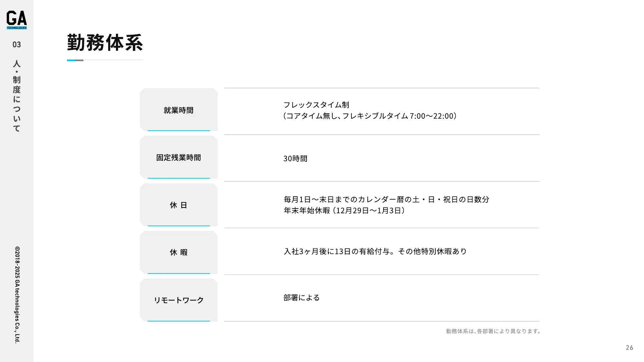Select the 固定残業時間 label box
This screenshot has height=362, width=644.
[x=179, y=158]
